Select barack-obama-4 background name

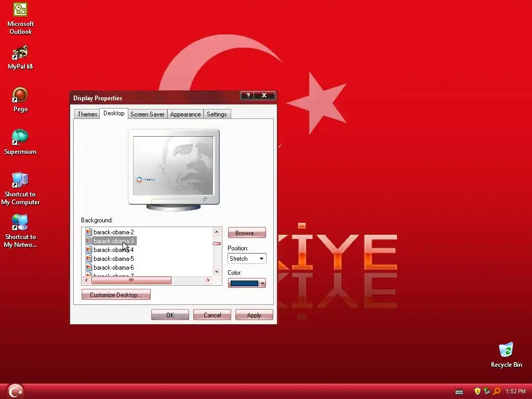114,250
